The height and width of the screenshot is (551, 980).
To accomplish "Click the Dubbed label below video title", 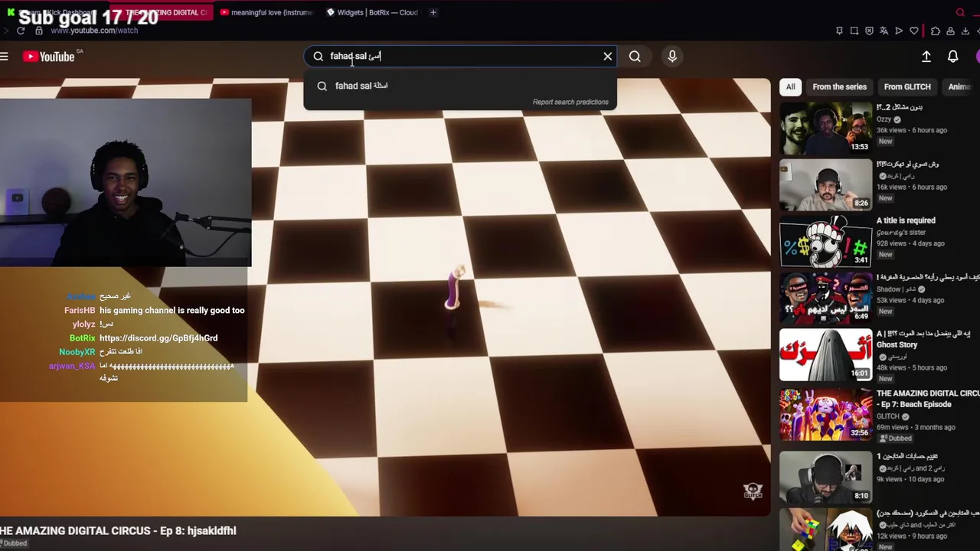I will tap(15, 543).
